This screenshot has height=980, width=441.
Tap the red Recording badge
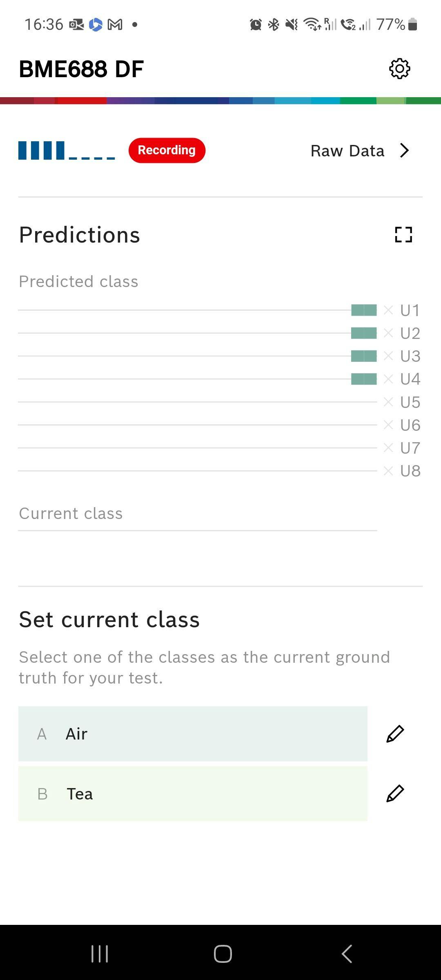[167, 150]
